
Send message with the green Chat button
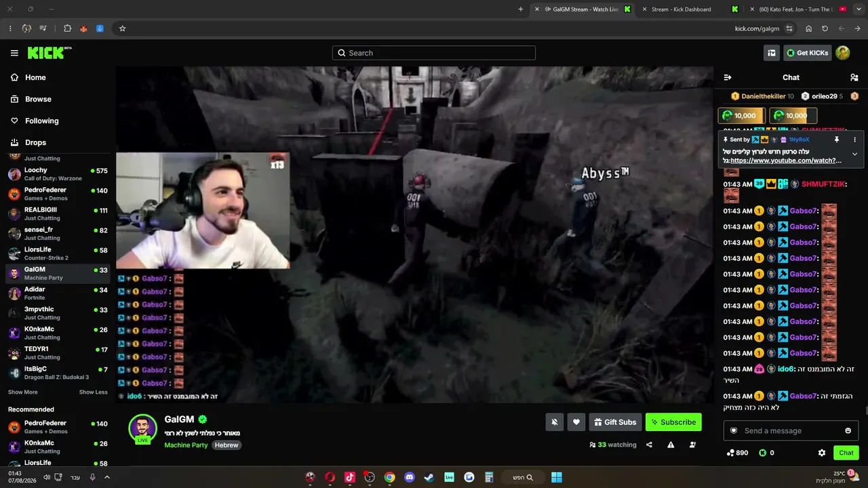(846, 453)
